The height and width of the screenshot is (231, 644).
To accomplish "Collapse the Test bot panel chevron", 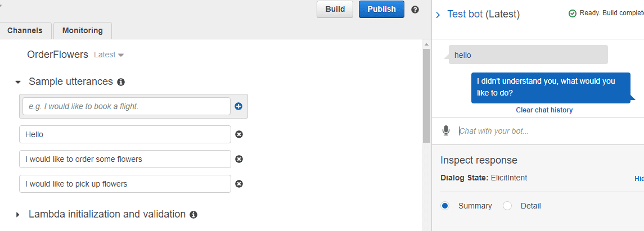I will (438, 15).
